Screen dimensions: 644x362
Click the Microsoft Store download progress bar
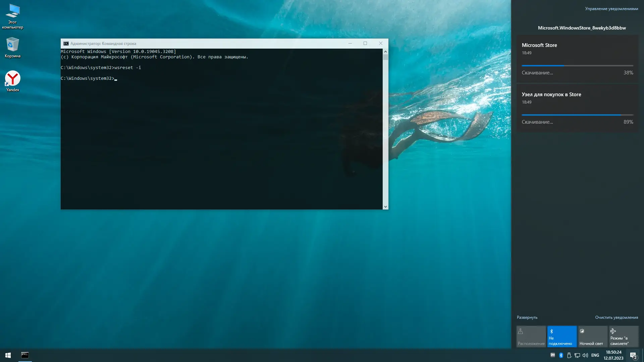[x=577, y=66]
